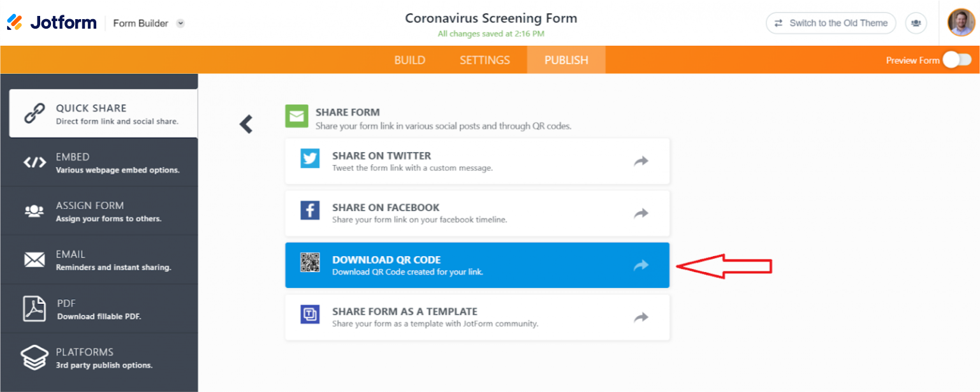Switch to the Build tab
The width and height of the screenshot is (980, 392).
409,60
